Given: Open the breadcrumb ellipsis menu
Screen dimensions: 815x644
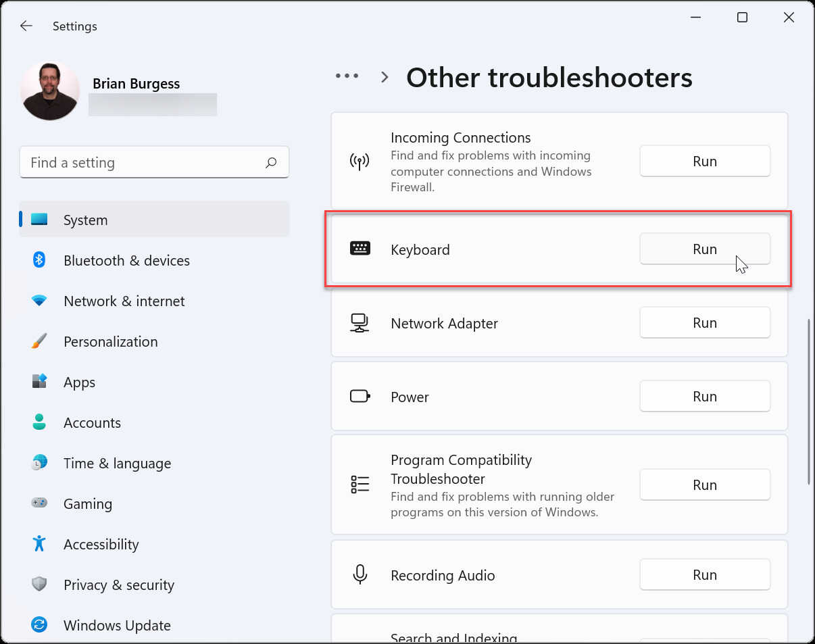Looking at the screenshot, I should (x=347, y=76).
